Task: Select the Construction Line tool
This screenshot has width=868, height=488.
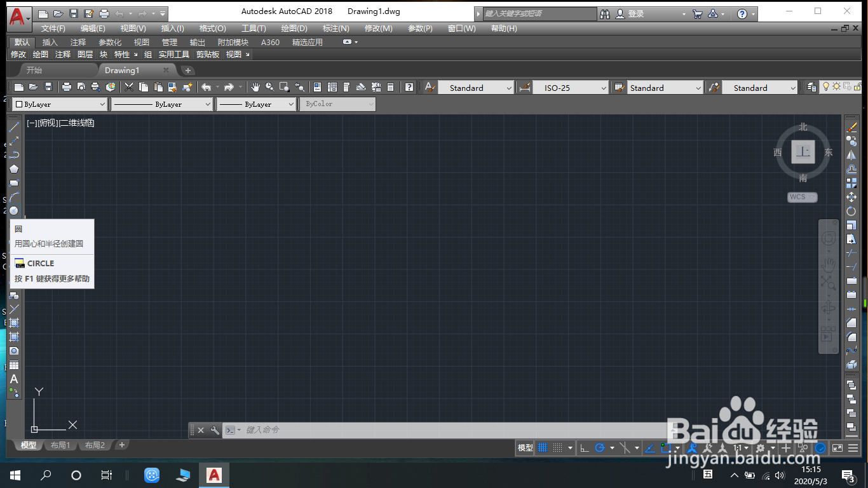Action: click(14, 141)
